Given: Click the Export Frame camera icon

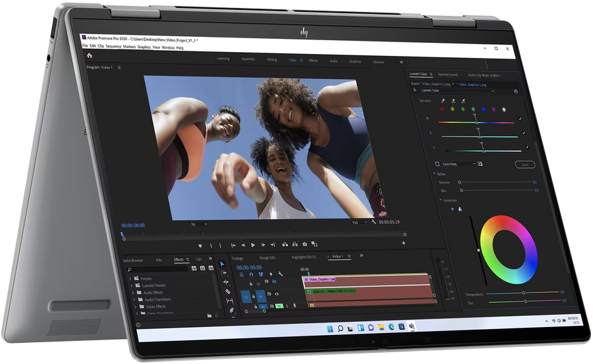Looking at the screenshot, I should (305, 244).
